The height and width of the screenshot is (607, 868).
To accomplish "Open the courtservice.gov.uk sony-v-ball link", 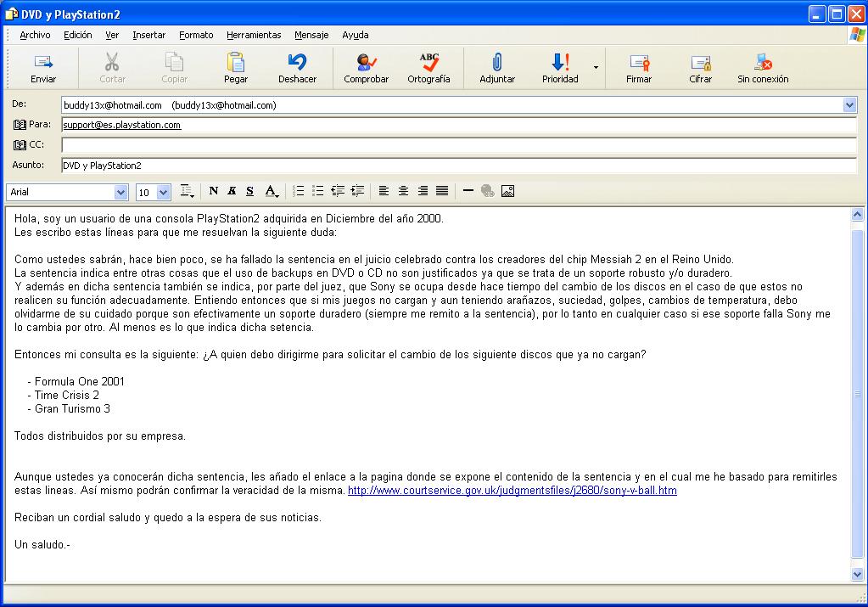I will pyautogui.click(x=512, y=490).
